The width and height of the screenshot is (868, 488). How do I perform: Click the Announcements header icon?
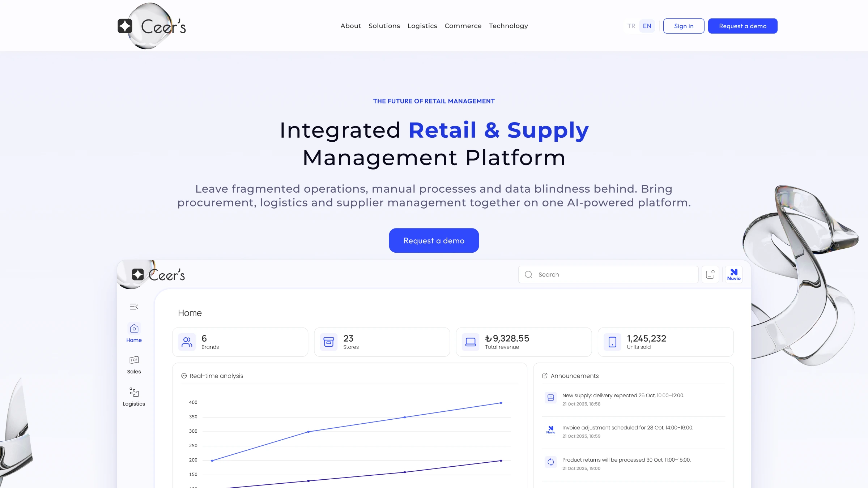545,376
